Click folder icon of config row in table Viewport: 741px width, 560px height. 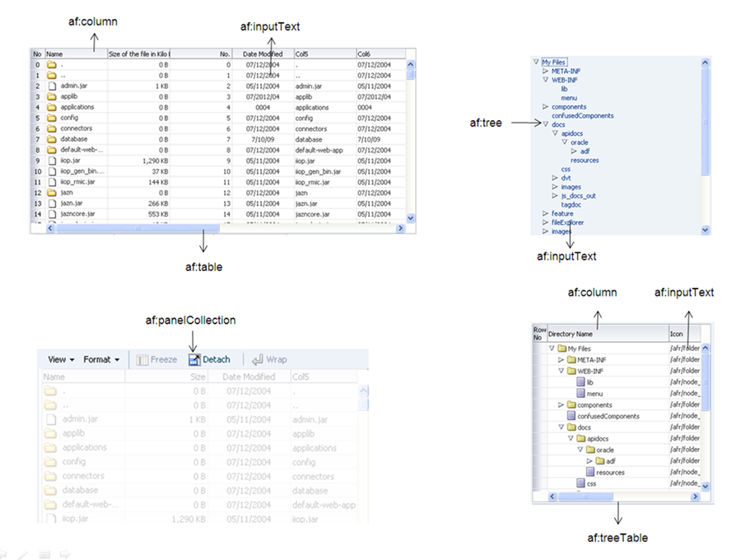(52, 118)
